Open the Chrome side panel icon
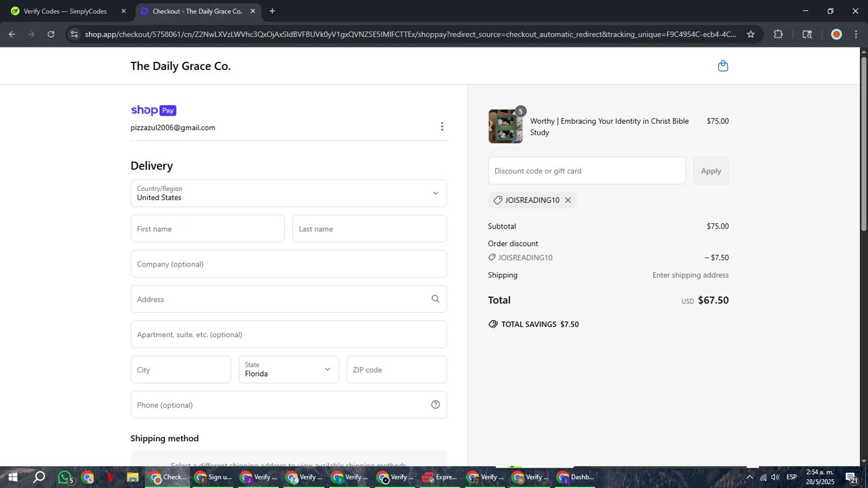The width and height of the screenshot is (868, 488). (807, 34)
